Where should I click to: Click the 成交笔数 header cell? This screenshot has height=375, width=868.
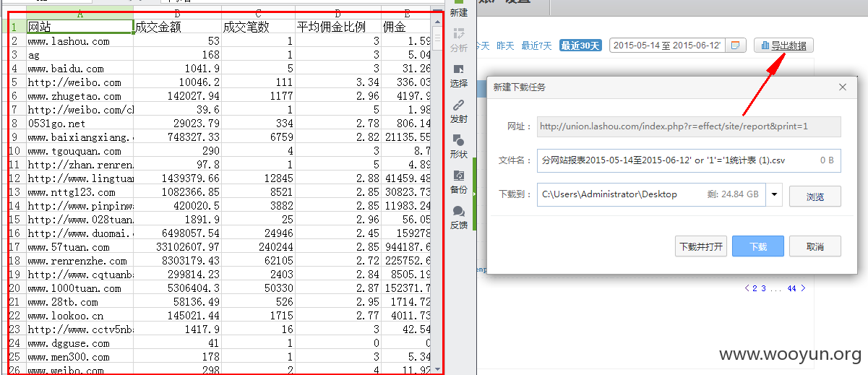pos(258,27)
